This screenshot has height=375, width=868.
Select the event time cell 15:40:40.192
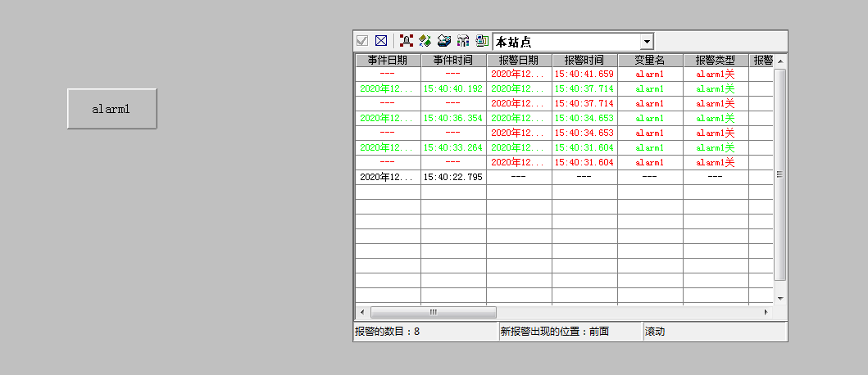(x=453, y=88)
